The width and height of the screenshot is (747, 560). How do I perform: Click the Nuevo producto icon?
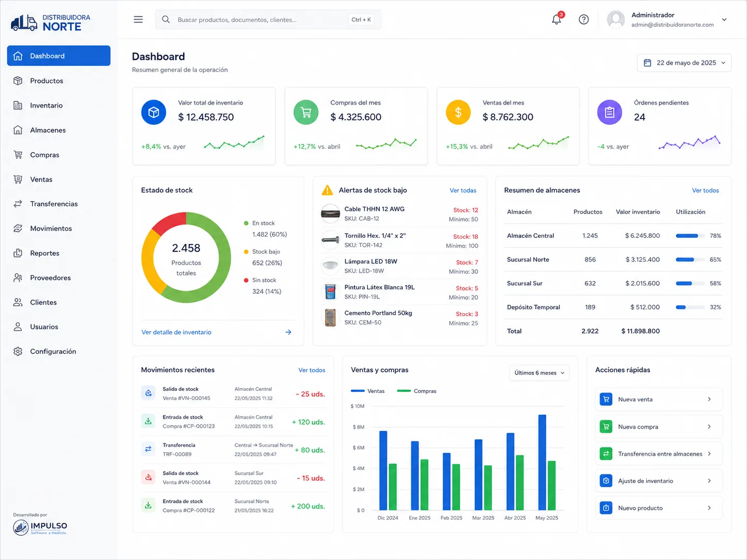pyautogui.click(x=606, y=508)
